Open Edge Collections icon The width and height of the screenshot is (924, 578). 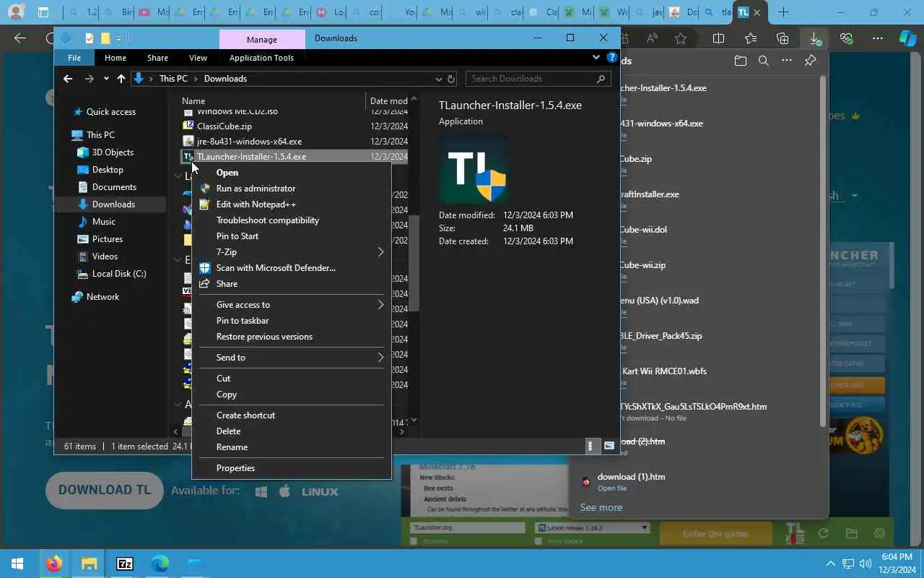pos(783,38)
